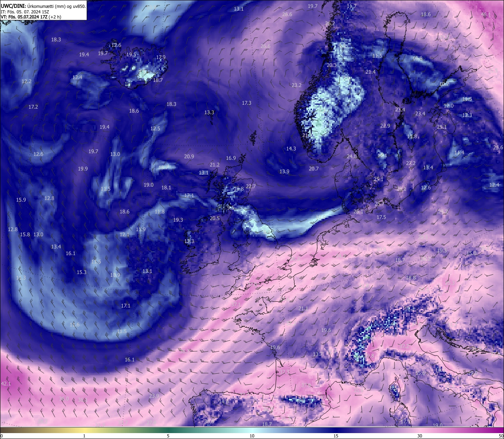Click the 20.7 value on the map
Image resolution: width=504 pixels, height=439 pixels.
point(314,169)
